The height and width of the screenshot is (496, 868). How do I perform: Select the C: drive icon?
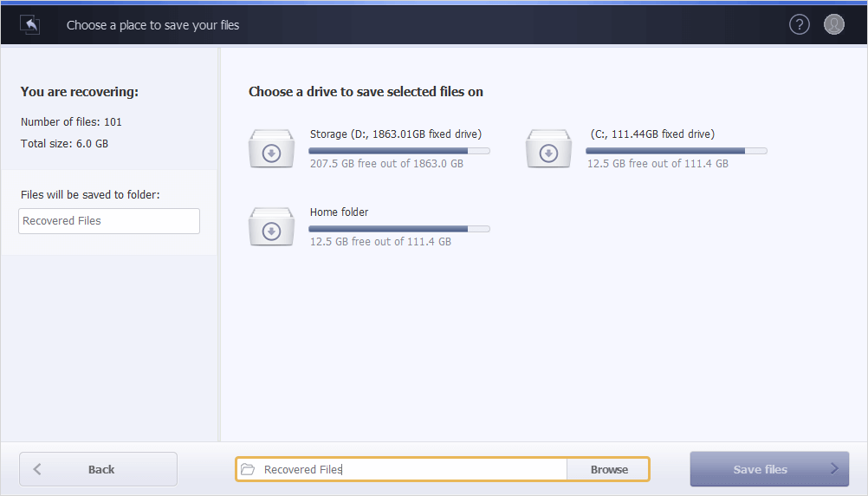pyautogui.click(x=548, y=148)
